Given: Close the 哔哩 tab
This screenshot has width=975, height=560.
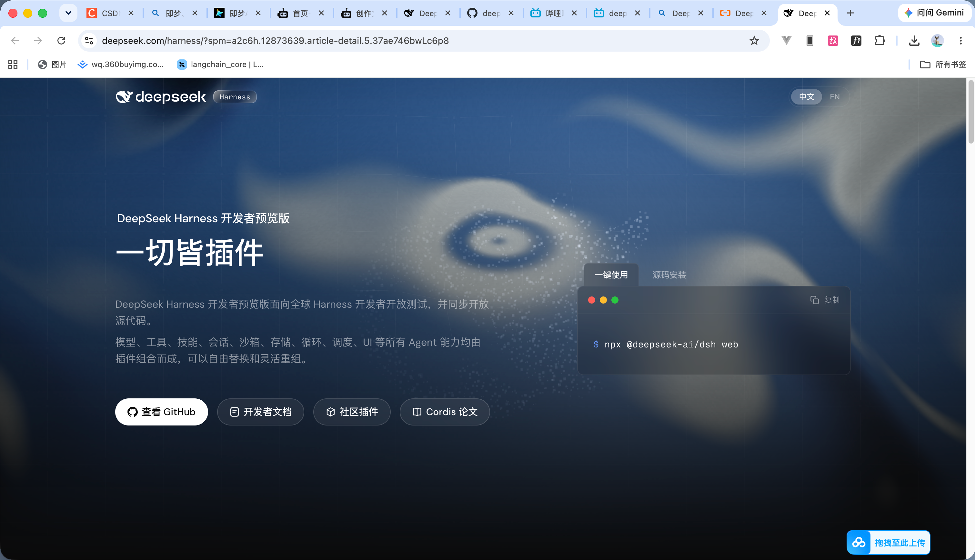Looking at the screenshot, I should (x=574, y=13).
